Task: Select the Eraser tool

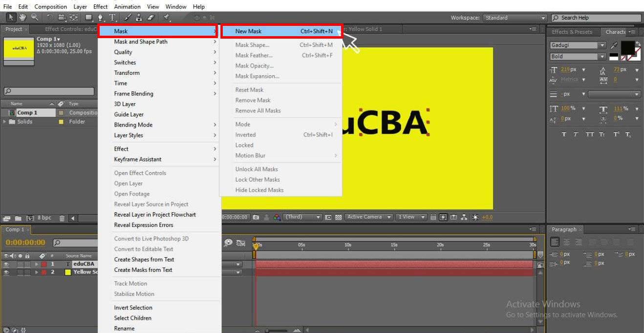Action: coord(150,18)
